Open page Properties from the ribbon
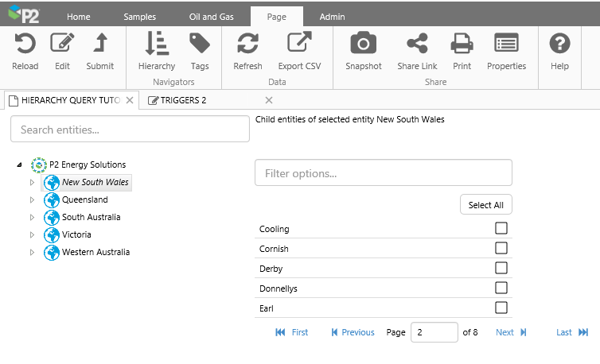Screen dimensions: 600x364 pyautogui.click(x=506, y=45)
